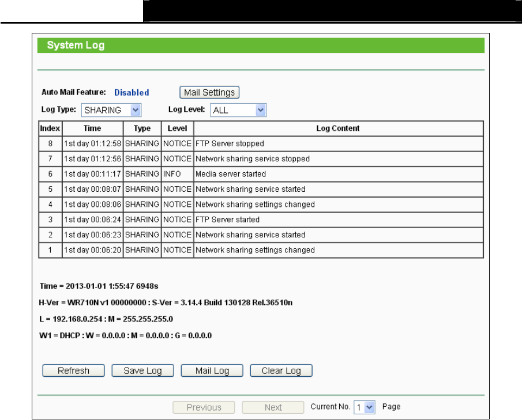
Task: Open the Mail Settings button
Action: coord(209,92)
